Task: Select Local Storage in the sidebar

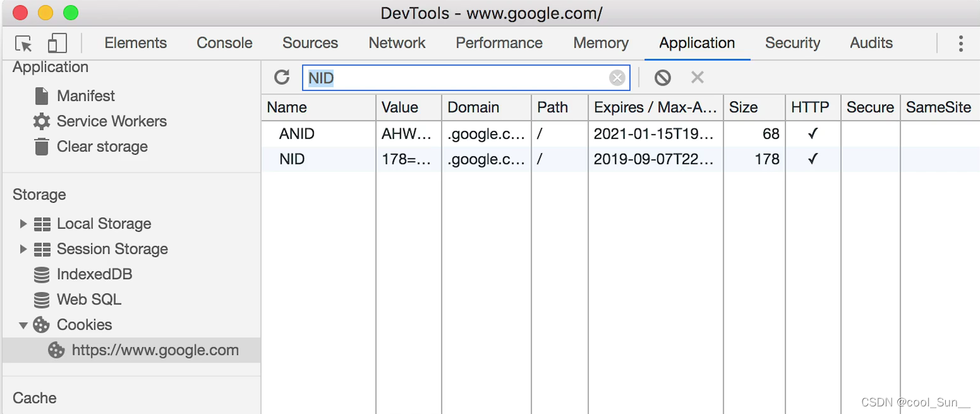Action: click(x=104, y=224)
